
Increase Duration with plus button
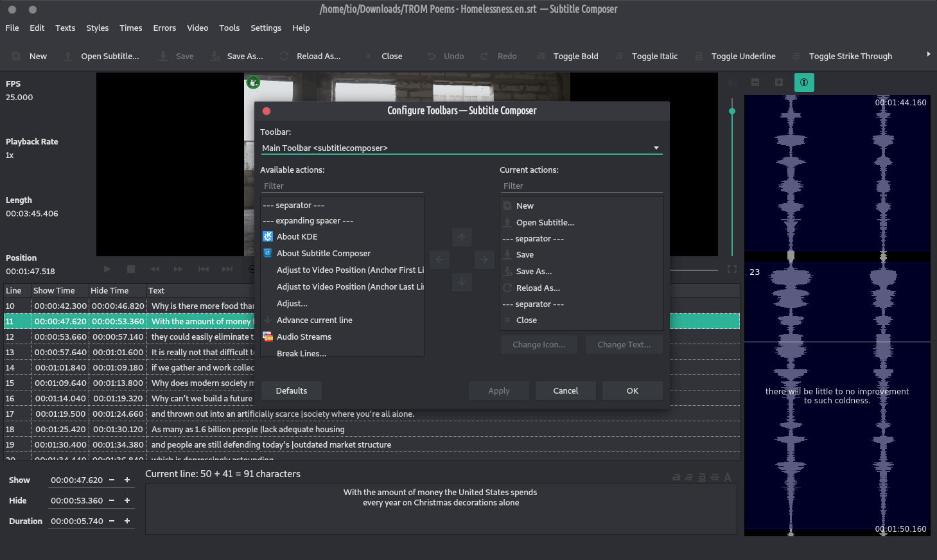click(x=127, y=521)
